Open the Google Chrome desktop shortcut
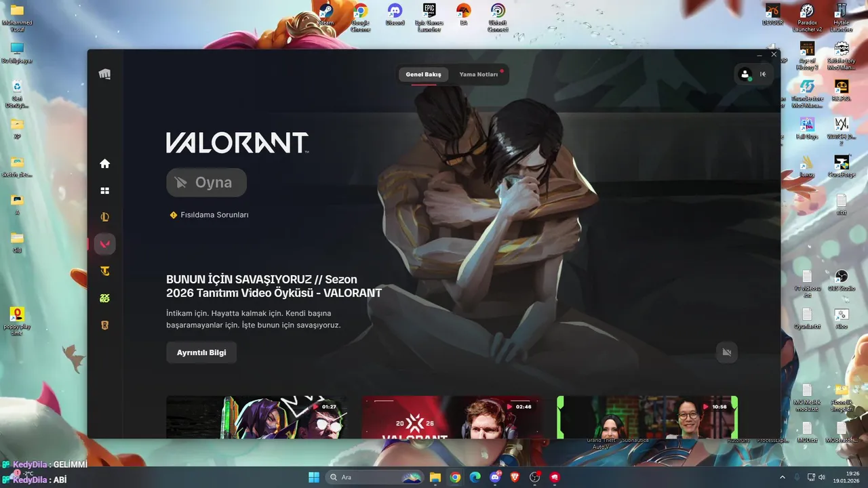868x488 pixels. pos(360,18)
